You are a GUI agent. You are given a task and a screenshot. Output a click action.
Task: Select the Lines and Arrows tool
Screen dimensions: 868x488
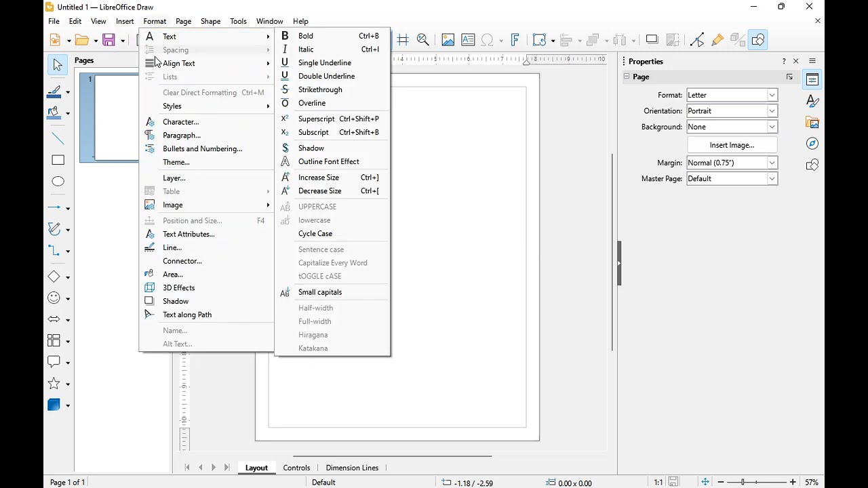pos(54,207)
